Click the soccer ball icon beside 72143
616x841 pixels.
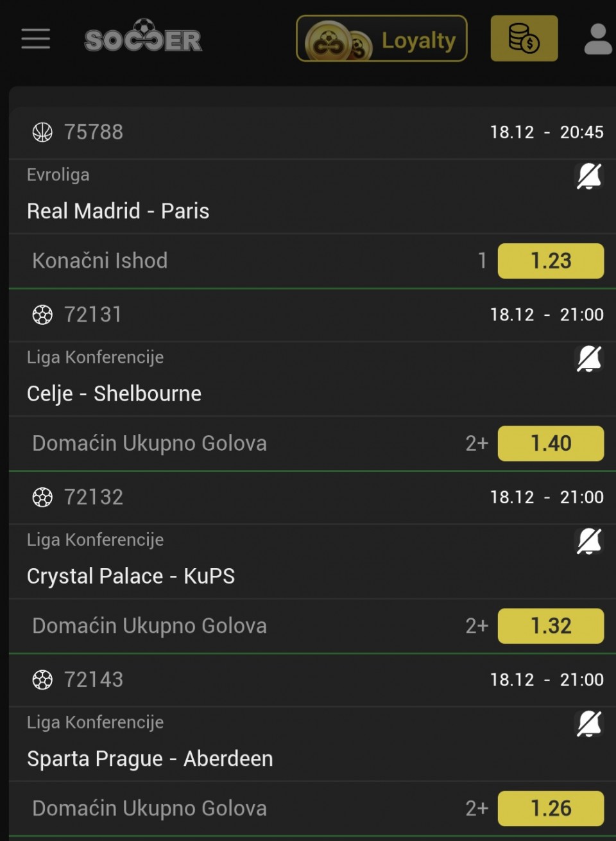(x=42, y=679)
